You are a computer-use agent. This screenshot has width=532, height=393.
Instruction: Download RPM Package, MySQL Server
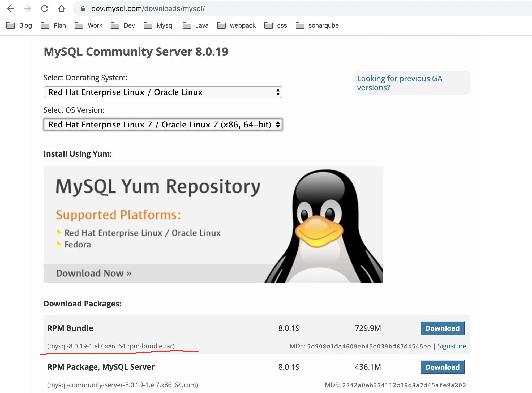point(442,367)
